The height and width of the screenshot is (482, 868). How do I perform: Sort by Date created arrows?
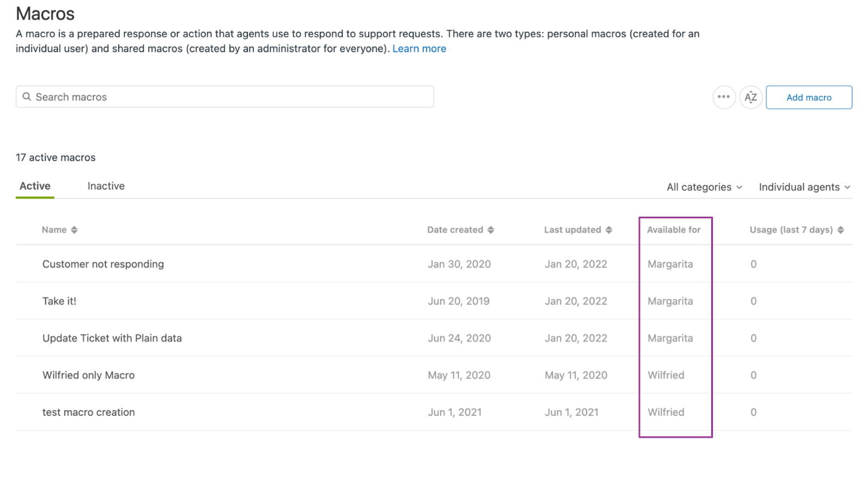(x=490, y=230)
